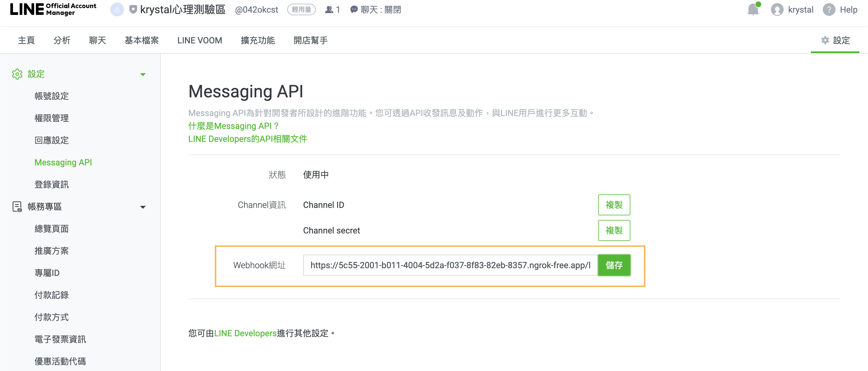Open 帳號設定 in the sidebar
Image resolution: width=868 pixels, height=371 pixels.
(52, 96)
